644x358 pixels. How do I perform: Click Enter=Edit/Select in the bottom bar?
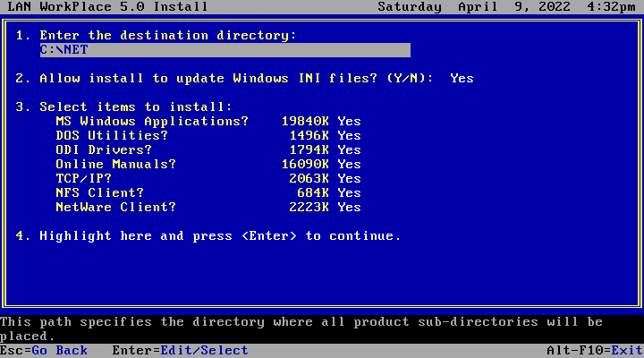coord(180,351)
